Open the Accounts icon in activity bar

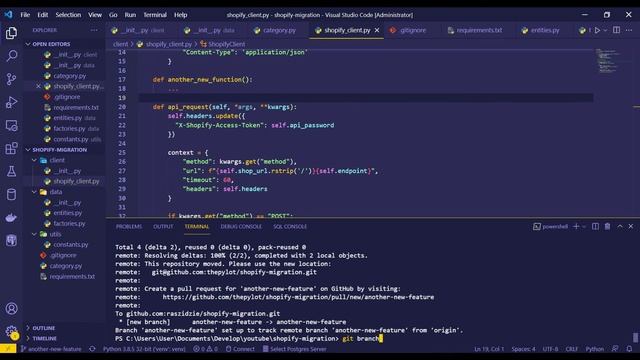(11, 309)
